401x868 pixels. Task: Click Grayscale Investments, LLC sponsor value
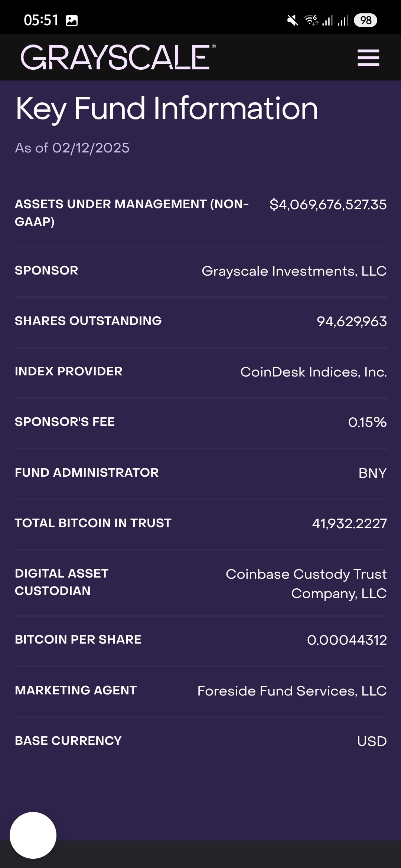[x=294, y=271]
